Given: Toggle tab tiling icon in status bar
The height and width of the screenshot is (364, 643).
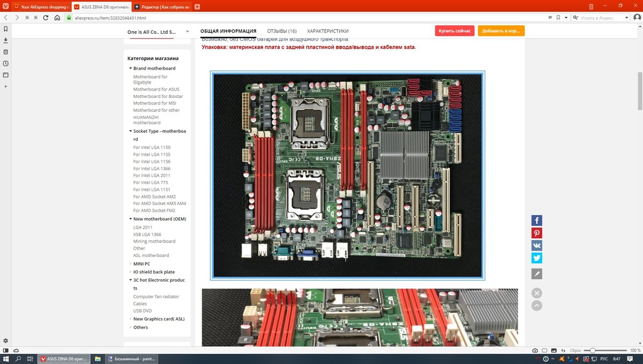Looking at the screenshot, I should pyautogui.click(x=544, y=350).
